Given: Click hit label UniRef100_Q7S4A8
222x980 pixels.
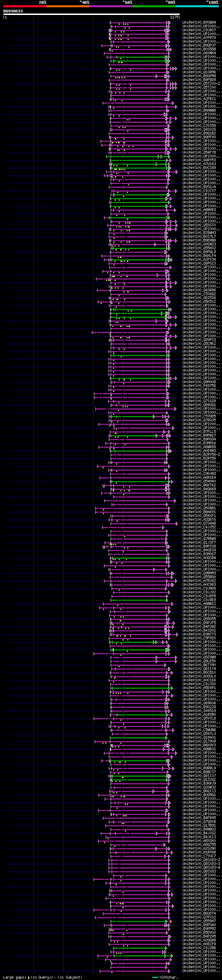Looking at the screenshot, I should 199,523.
